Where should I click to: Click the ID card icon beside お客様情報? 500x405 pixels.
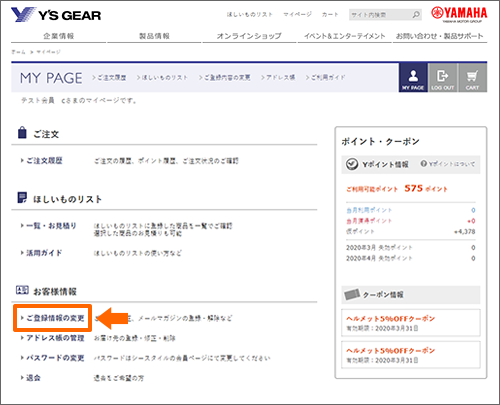pyautogui.click(x=22, y=290)
